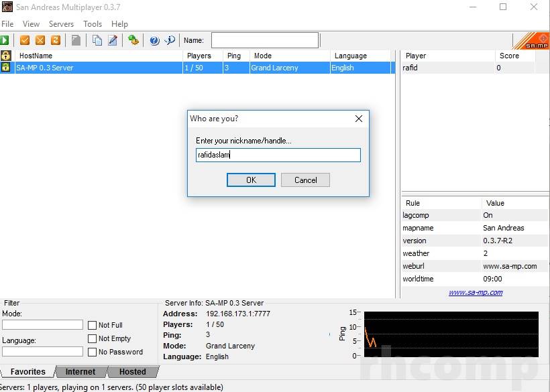Click the green Connect play icon
The height and width of the screenshot is (392, 550).
click(x=5, y=40)
